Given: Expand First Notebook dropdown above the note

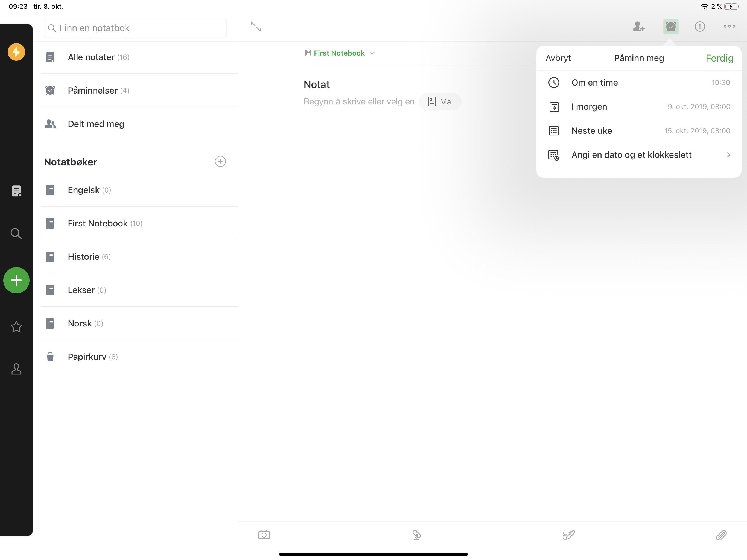Looking at the screenshot, I should tap(340, 53).
